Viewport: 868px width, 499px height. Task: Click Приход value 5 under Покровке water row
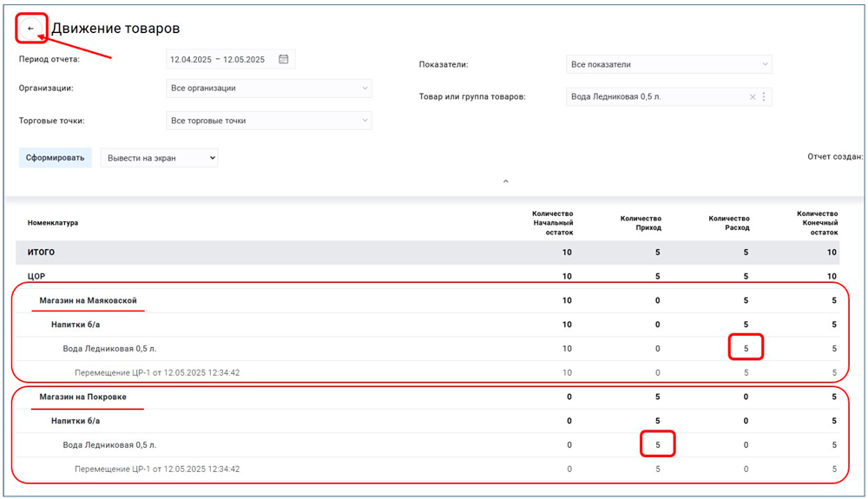[x=657, y=445]
